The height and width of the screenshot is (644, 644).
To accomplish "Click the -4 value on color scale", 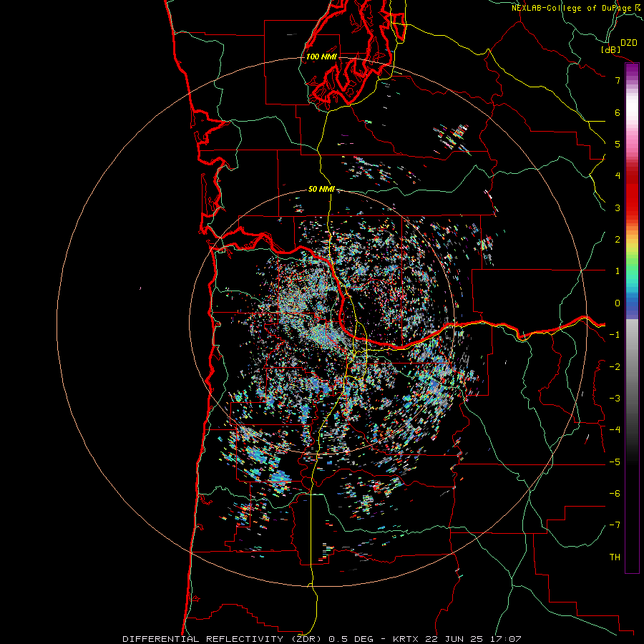I will [x=615, y=429].
